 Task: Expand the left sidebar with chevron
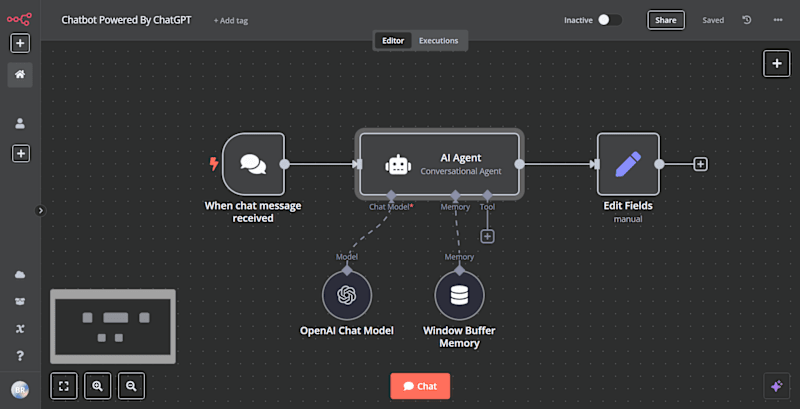point(41,211)
